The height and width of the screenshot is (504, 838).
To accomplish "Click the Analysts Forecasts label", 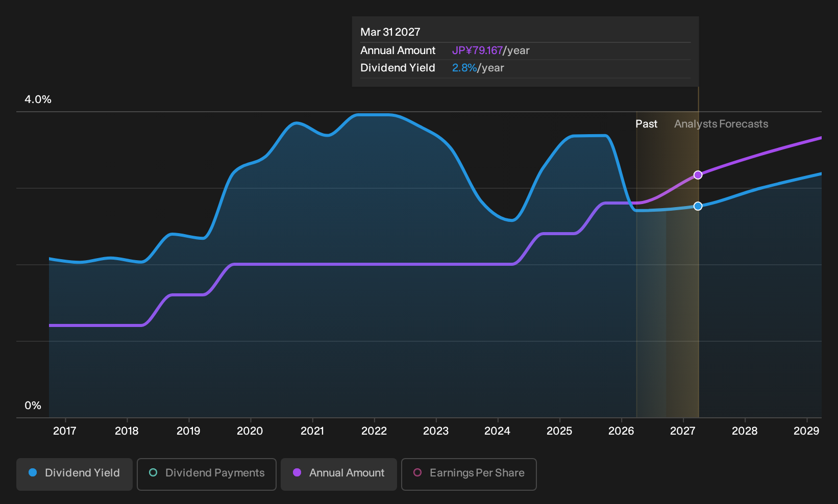I will 721,124.
